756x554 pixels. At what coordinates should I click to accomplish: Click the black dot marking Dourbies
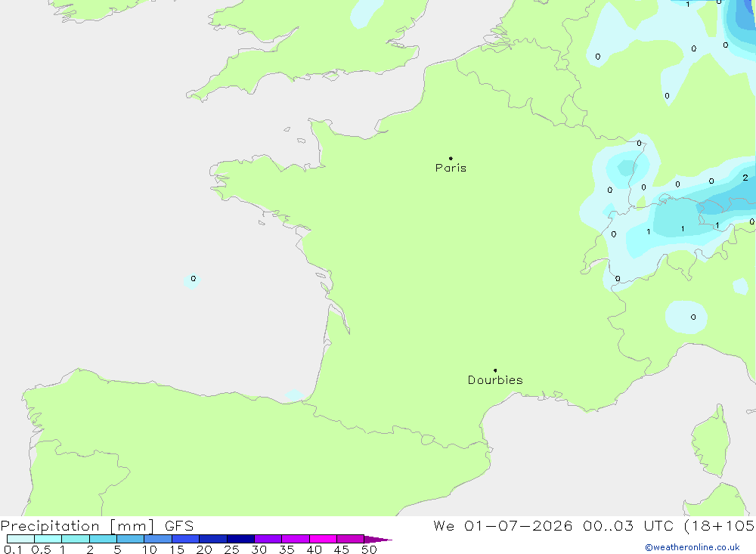pos(495,370)
